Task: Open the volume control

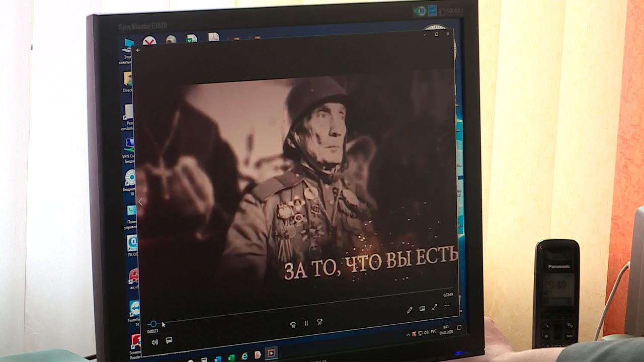Action: click(154, 342)
